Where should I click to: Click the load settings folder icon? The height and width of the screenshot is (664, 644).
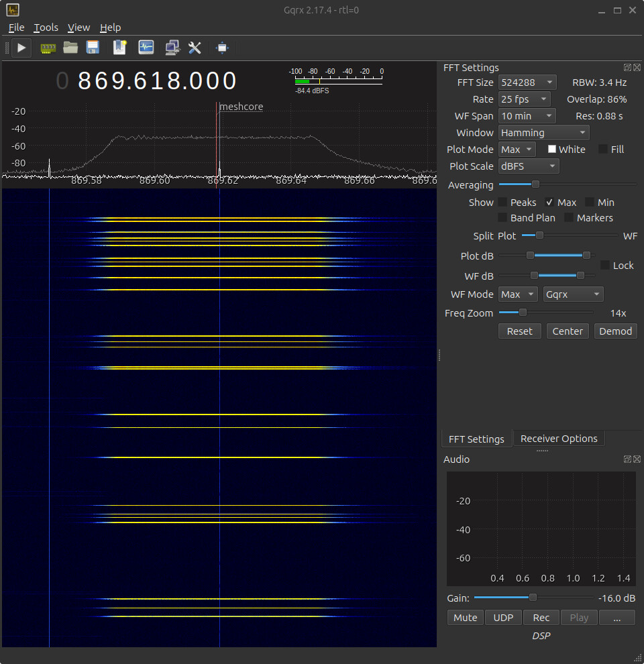click(70, 48)
